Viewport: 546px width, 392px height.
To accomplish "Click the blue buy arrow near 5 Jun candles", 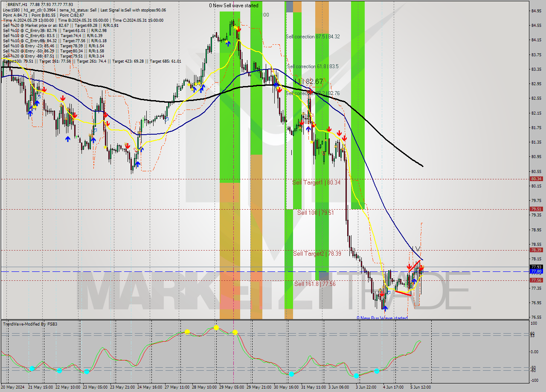I will (x=414, y=281).
